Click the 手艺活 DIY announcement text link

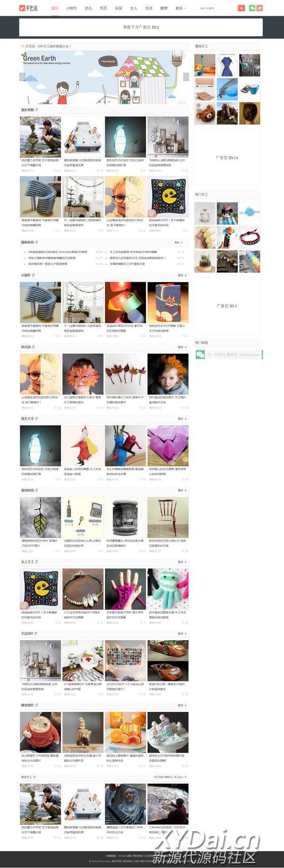point(48,46)
